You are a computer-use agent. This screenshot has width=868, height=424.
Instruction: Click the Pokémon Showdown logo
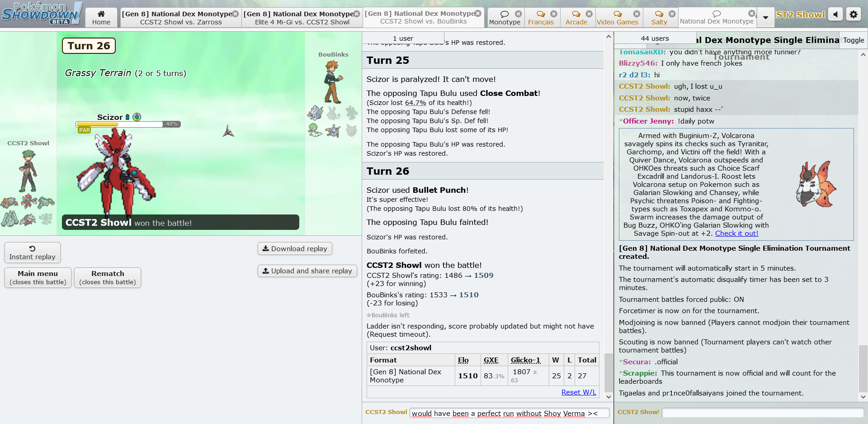(x=42, y=14)
